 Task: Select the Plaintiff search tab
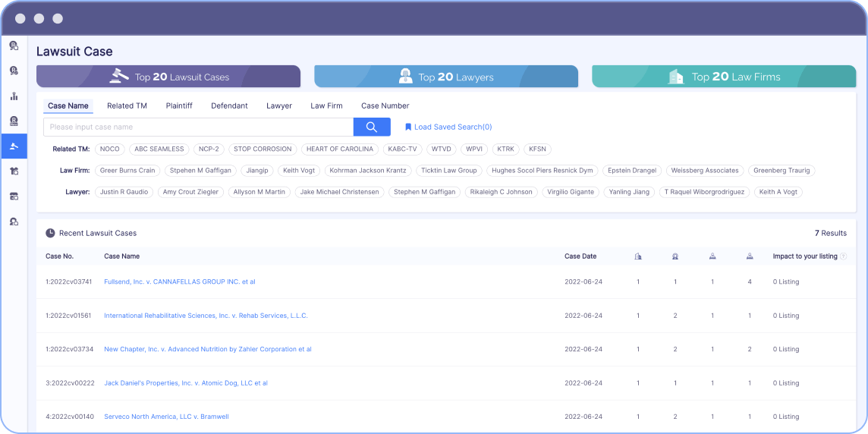(x=179, y=106)
